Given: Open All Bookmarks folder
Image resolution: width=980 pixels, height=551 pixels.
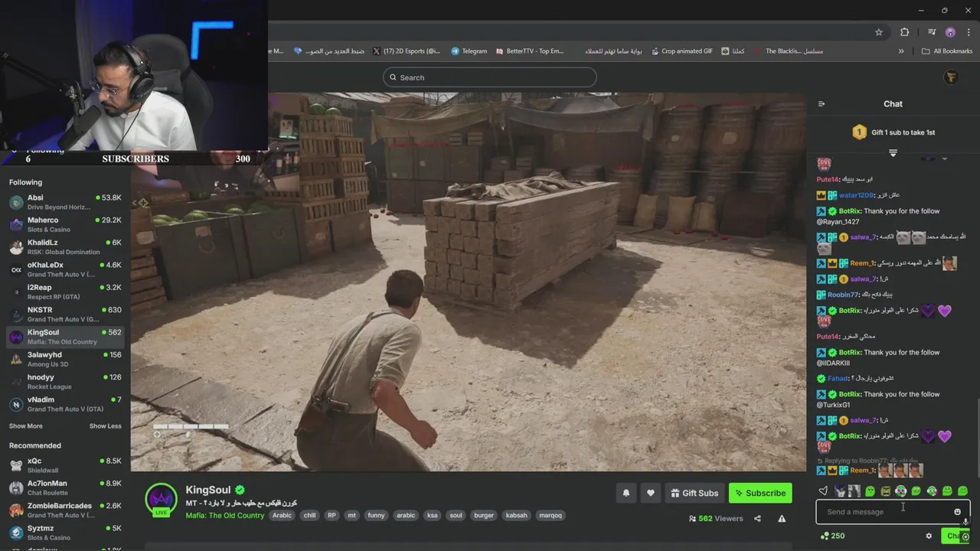Looking at the screenshot, I should coord(947,51).
